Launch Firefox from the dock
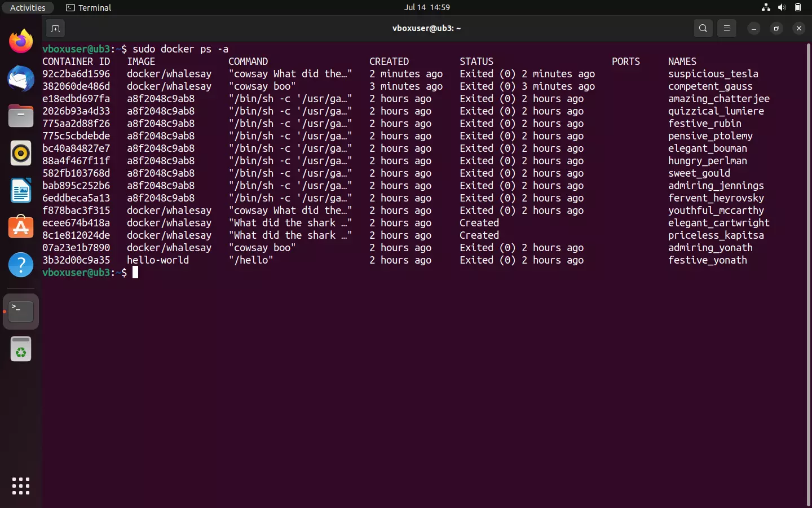The width and height of the screenshot is (812, 508). point(21,41)
